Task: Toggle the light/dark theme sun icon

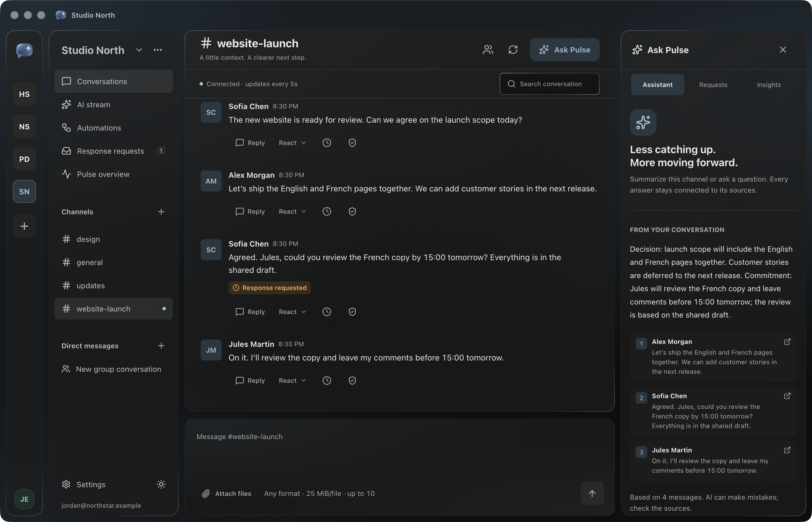Action: 161,484
